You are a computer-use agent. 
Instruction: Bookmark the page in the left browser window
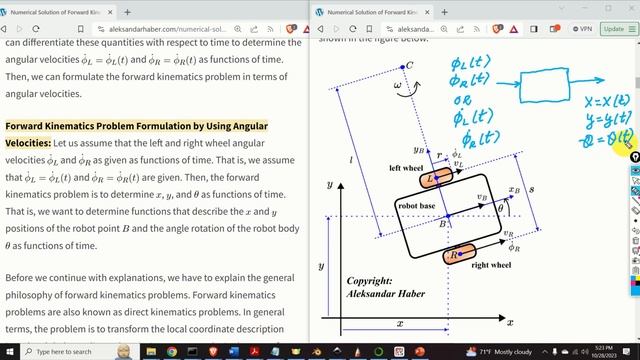pos(80,29)
